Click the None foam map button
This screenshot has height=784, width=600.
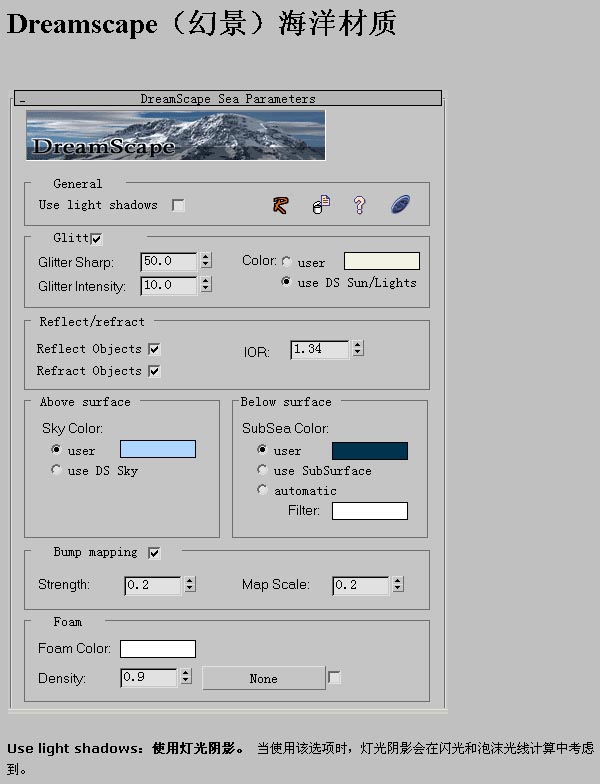click(264, 678)
